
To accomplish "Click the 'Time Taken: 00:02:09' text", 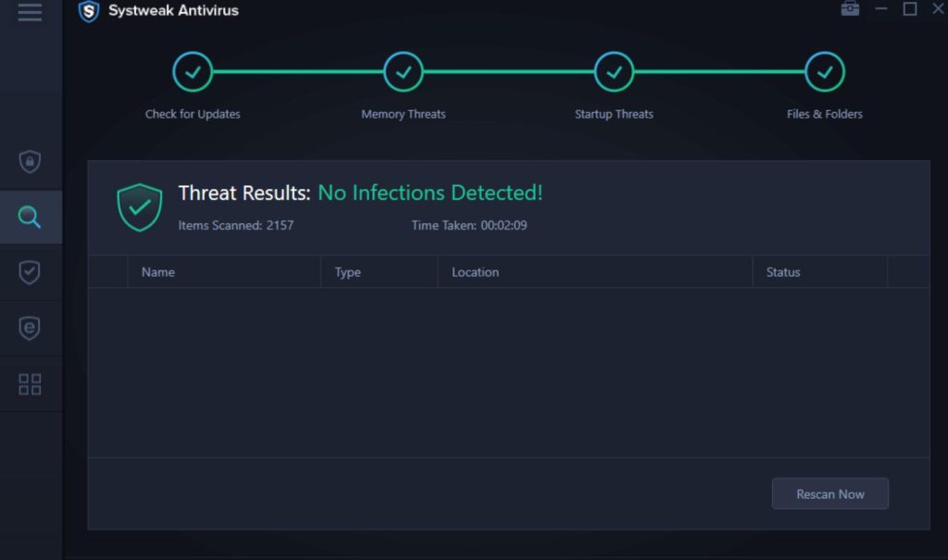I will coord(469,226).
